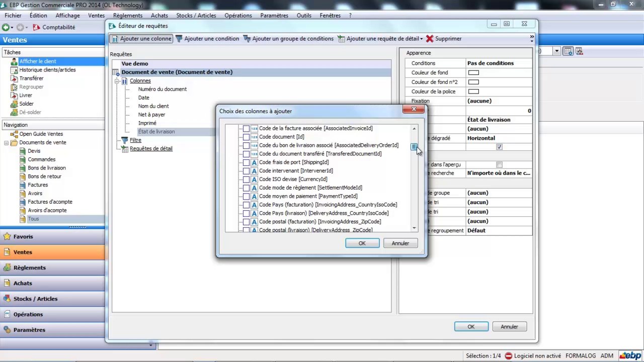
Task: Click the Historique clients/articles icon
Action: 14,70
